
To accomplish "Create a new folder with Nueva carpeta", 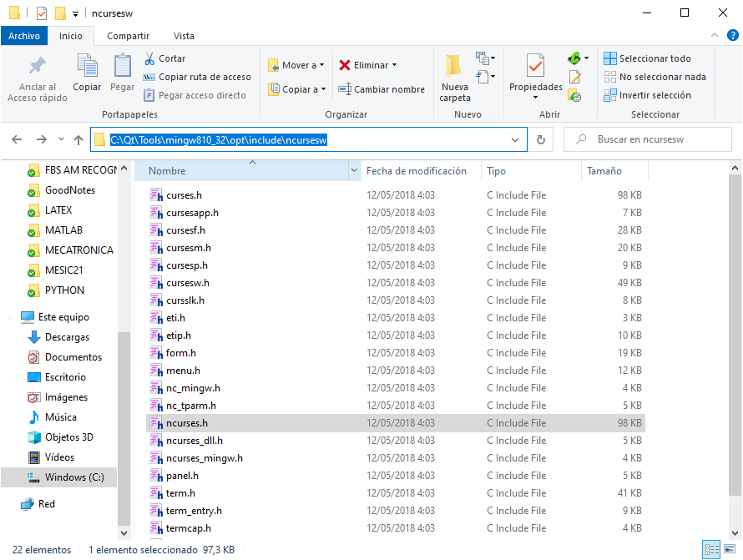I will [454, 67].
